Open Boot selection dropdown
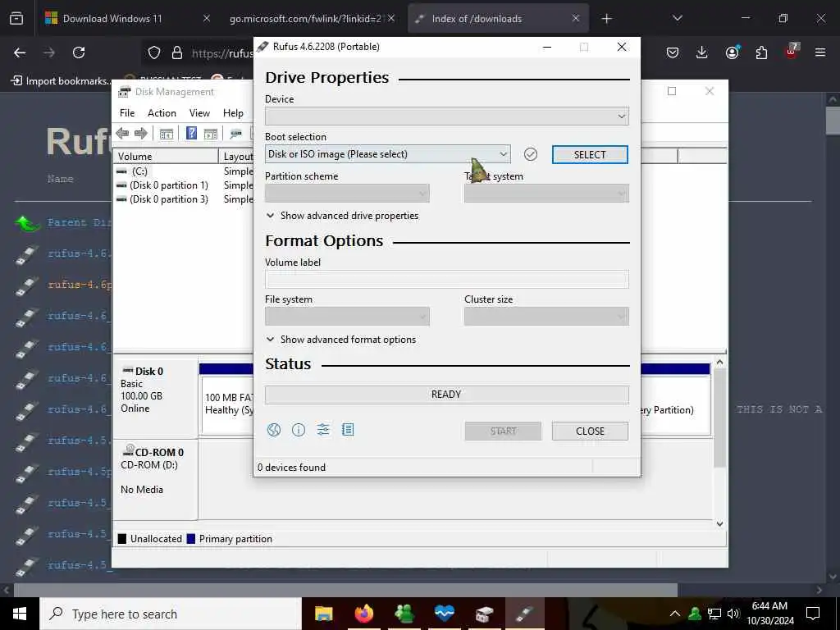Image resolution: width=840 pixels, height=630 pixels. click(x=387, y=154)
